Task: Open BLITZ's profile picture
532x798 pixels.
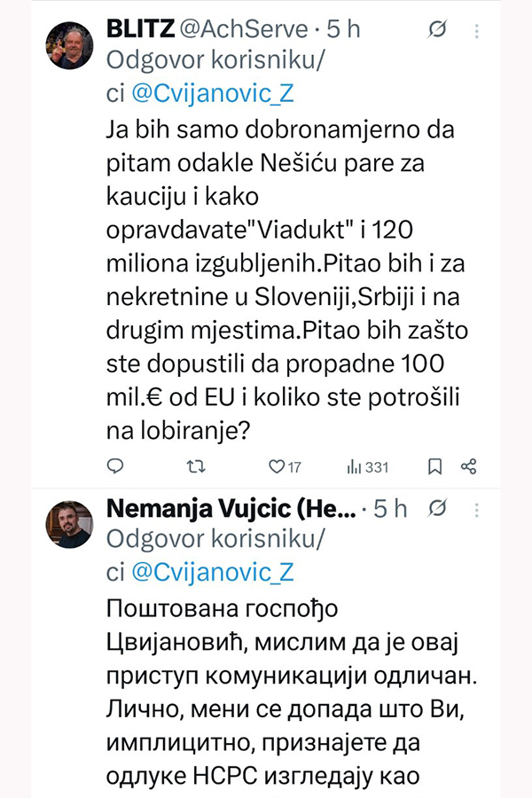Action: tap(71, 45)
